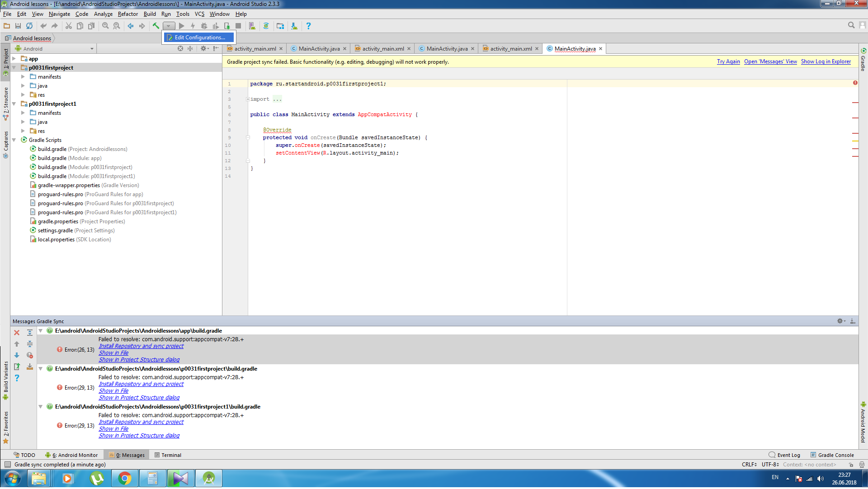The width and height of the screenshot is (868, 489).
Task: Navigate forward with the right arrow icon
Action: (142, 26)
